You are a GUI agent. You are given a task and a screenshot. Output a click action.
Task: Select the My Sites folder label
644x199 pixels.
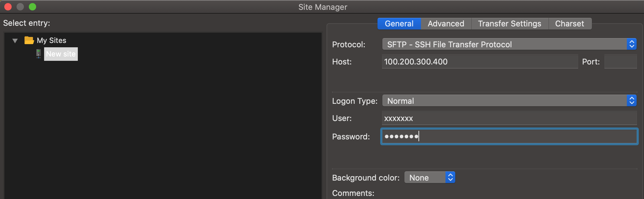pyautogui.click(x=51, y=41)
